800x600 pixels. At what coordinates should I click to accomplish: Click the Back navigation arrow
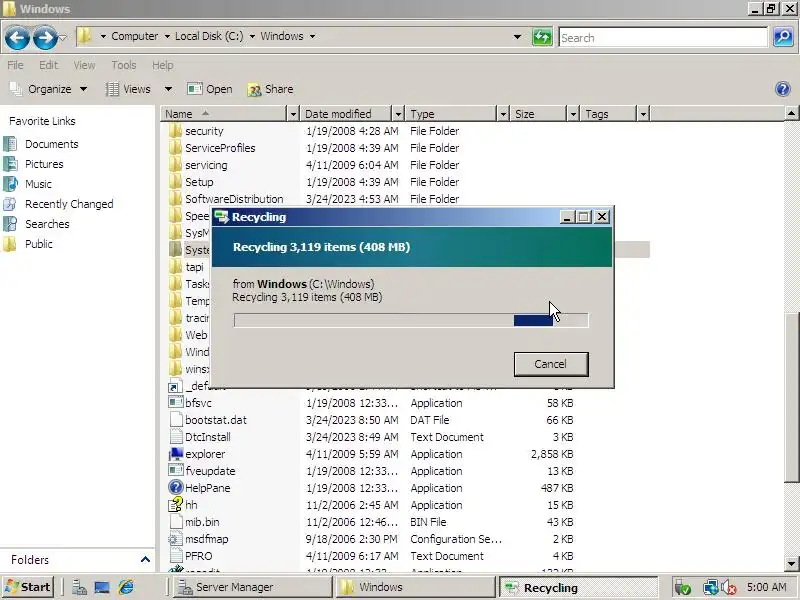point(17,37)
